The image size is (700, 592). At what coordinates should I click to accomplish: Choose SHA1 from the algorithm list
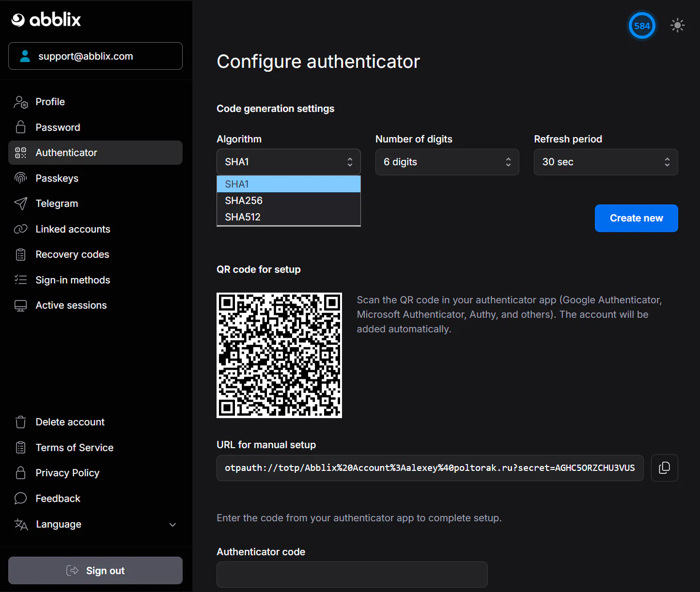[289, 184]
